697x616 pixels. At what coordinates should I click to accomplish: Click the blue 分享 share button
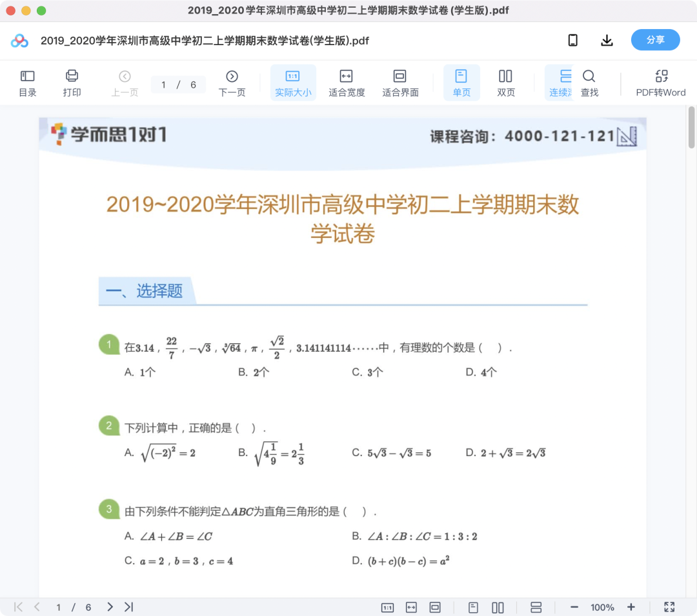click(x=655, y=40)
